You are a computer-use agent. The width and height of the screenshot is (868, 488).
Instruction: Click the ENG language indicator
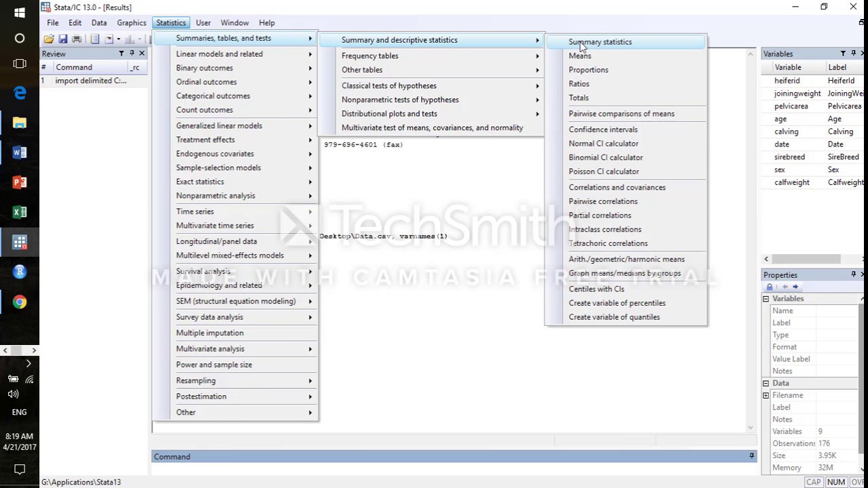[20, 412]
